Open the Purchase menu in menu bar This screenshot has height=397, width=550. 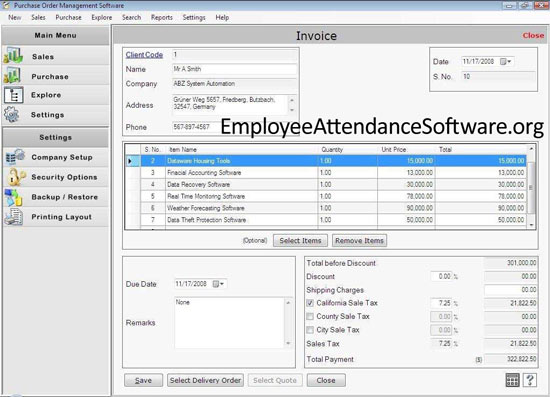point(68,17)
